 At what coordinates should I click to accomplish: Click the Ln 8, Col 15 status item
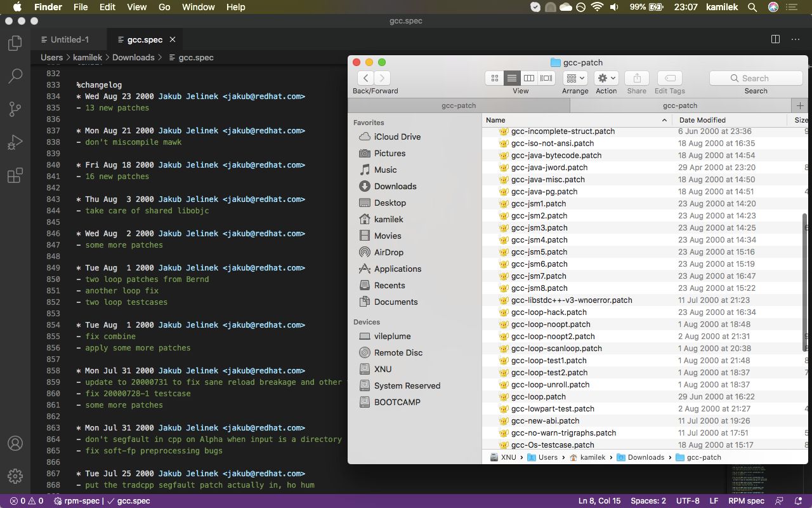coord(599,500)
